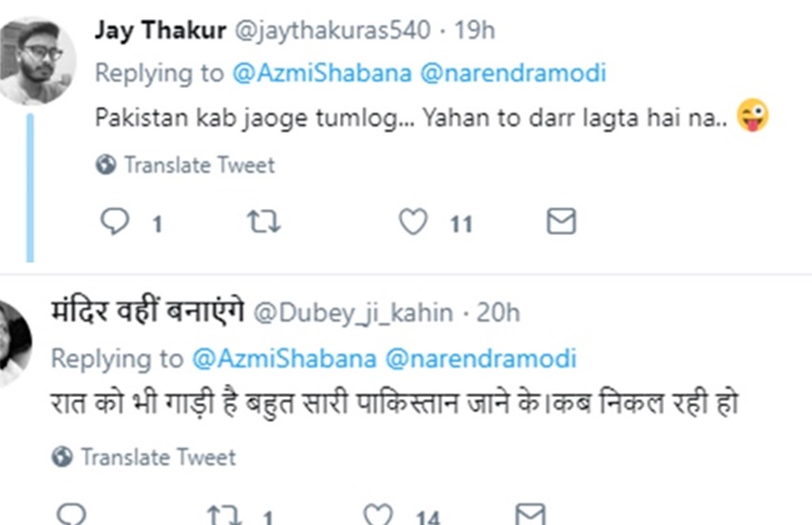Click globe icon under the Hindi tweet
Image resolution: width=812 pixels, height=525 pixels.
(x=62, y=456)
